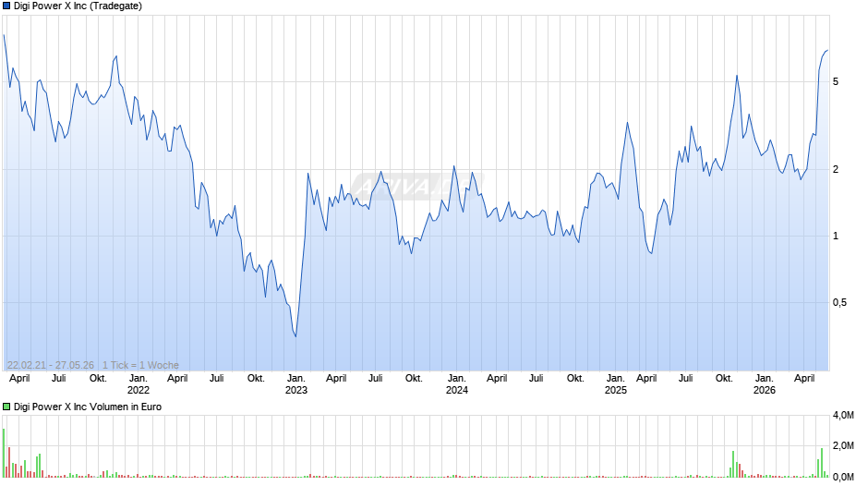
Task: Click the green volume legend square
Action: pos(6,407)
